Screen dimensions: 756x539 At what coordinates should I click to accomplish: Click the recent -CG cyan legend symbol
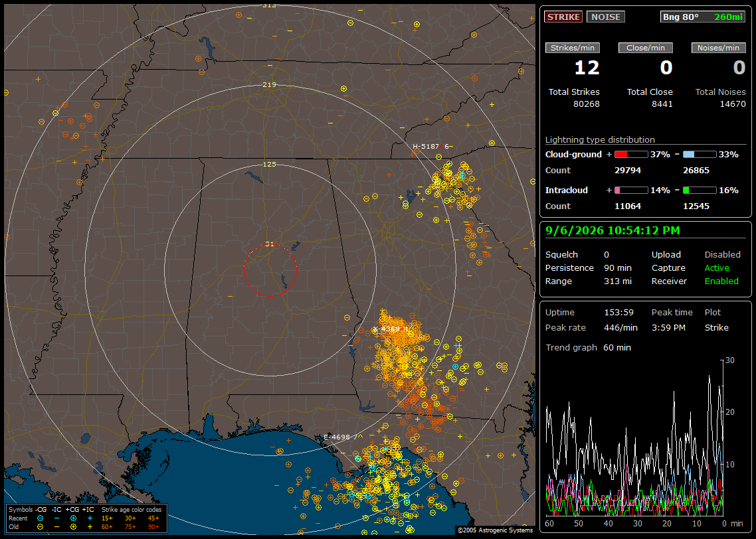[40, 518]
